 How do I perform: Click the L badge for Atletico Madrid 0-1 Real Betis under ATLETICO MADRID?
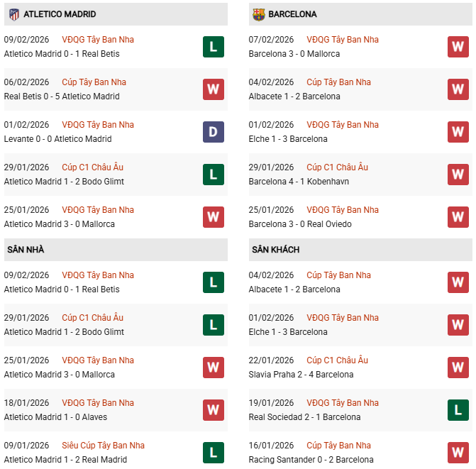tap(213, 47)
